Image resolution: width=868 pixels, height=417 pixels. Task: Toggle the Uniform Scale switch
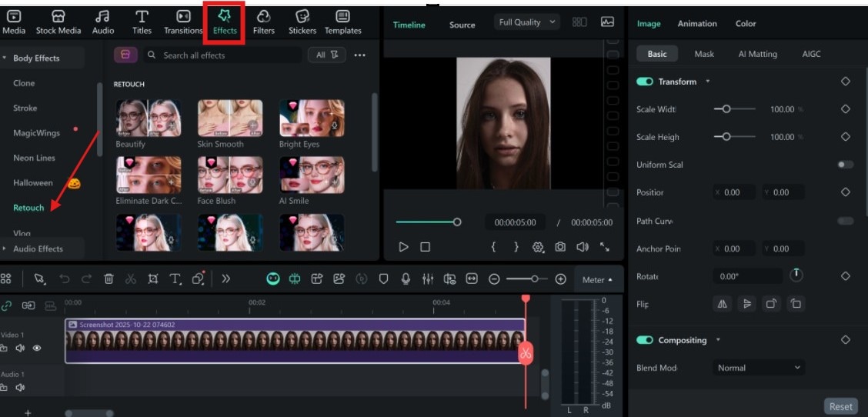click(846, 165)
